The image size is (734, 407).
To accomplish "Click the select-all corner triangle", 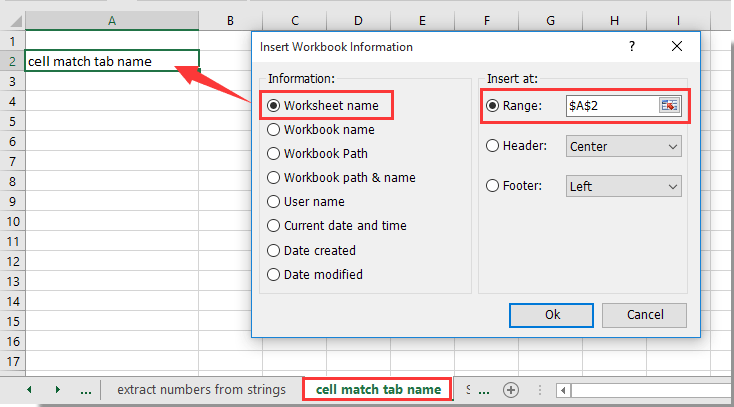I will pos(16,21).
